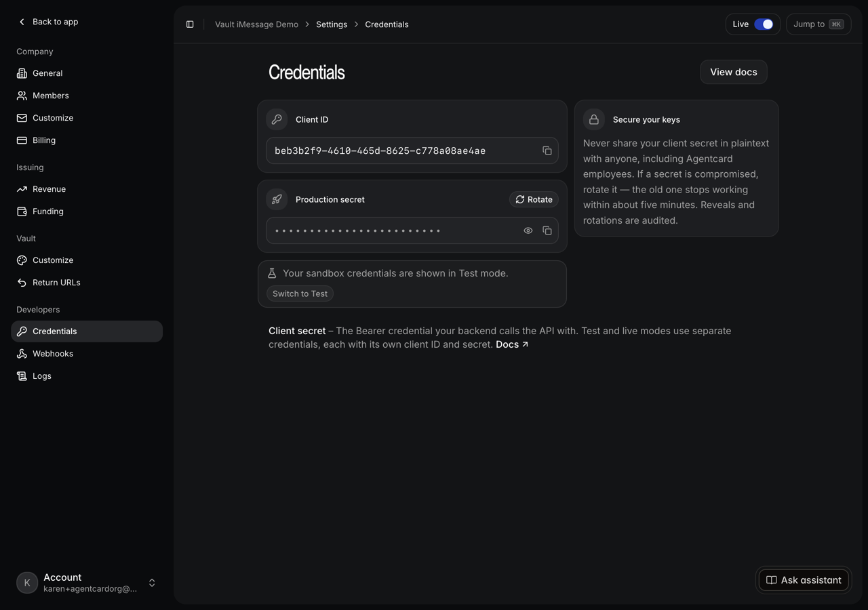The width and height of the screenshot is (868, 610).
Task: Expand the Account switcher chevrons
Action: coord(152,583)
